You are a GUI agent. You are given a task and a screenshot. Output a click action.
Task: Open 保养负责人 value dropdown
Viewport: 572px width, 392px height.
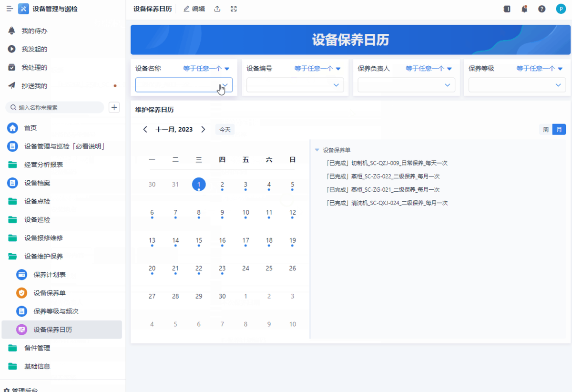[x=406, y=85]
